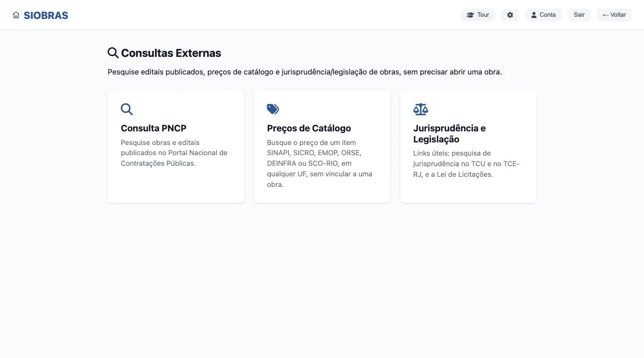The image size is (644, 358).
Task: Start the Tour
Action: [x=478, y=15]
